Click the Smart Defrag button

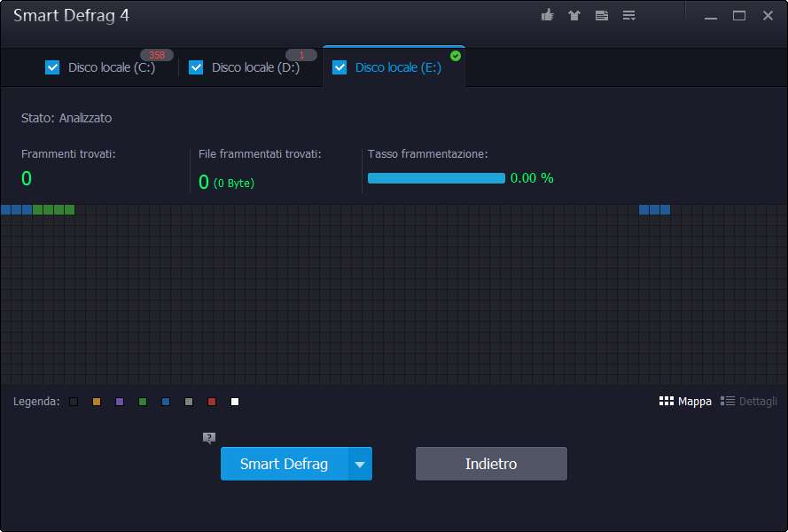coord(284,464)
